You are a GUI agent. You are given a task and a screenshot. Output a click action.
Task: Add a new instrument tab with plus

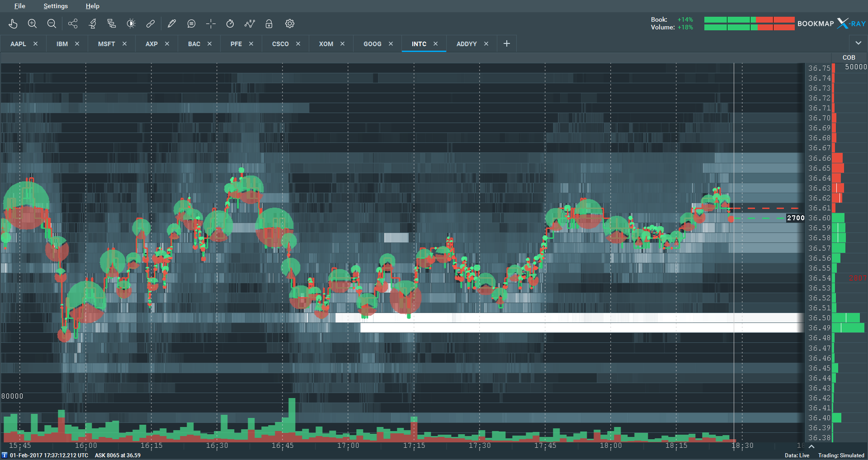click(507, 43)
